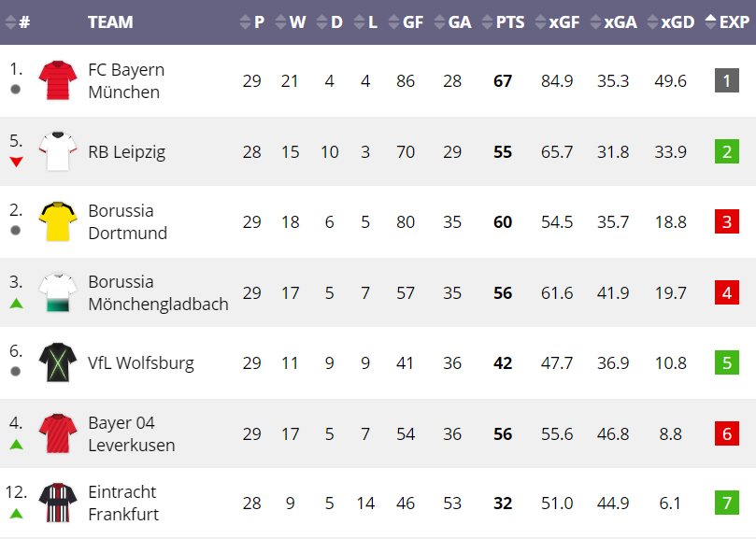Image resolution: width=756 pixels, height=539 pixels.
Task: Click green expected position 2 badge
Action: click(727, 151)
